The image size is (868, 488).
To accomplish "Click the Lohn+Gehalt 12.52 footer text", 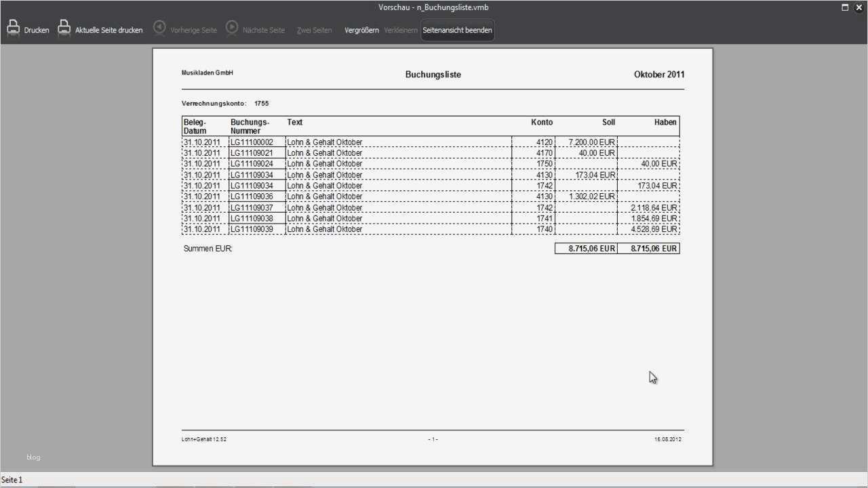I will click(204, 440).
